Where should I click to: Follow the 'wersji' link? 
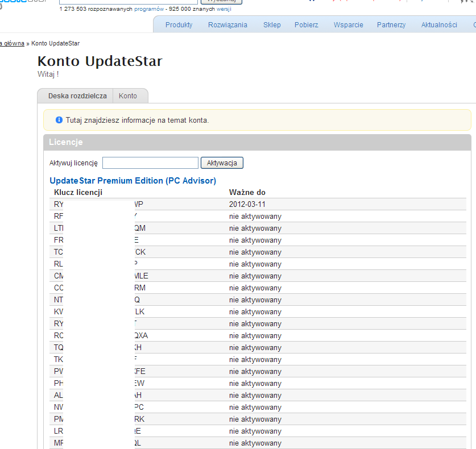223,9
